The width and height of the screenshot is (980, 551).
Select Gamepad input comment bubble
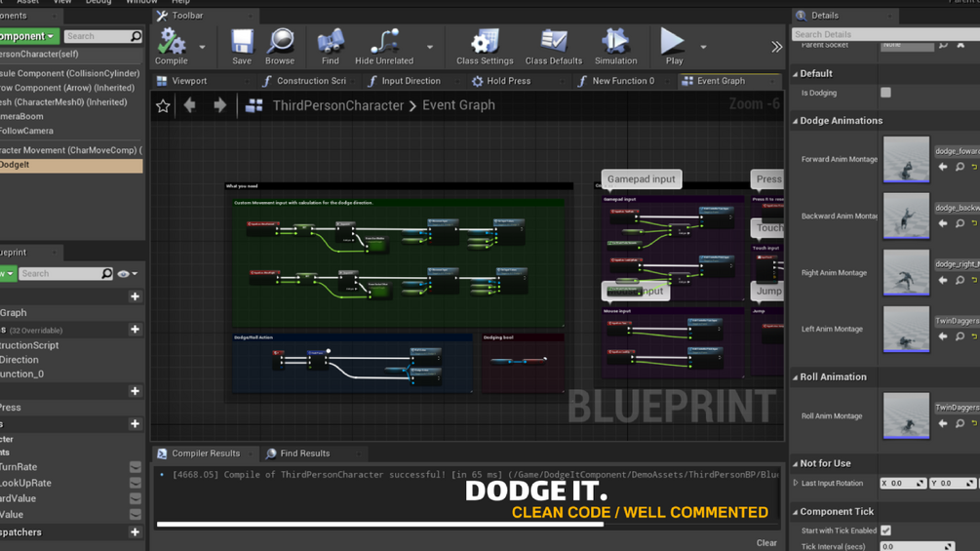point(642,178)
